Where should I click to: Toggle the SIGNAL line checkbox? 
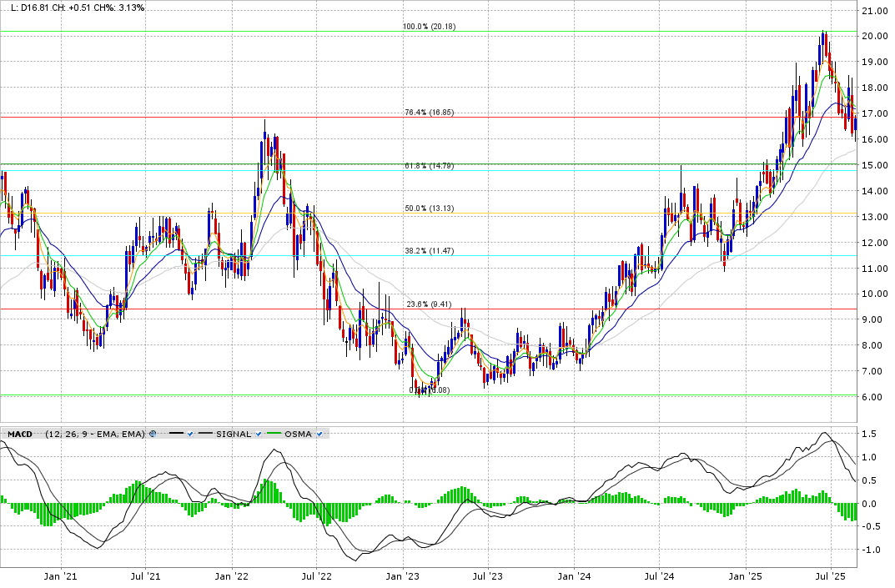[x=259, y=434]
